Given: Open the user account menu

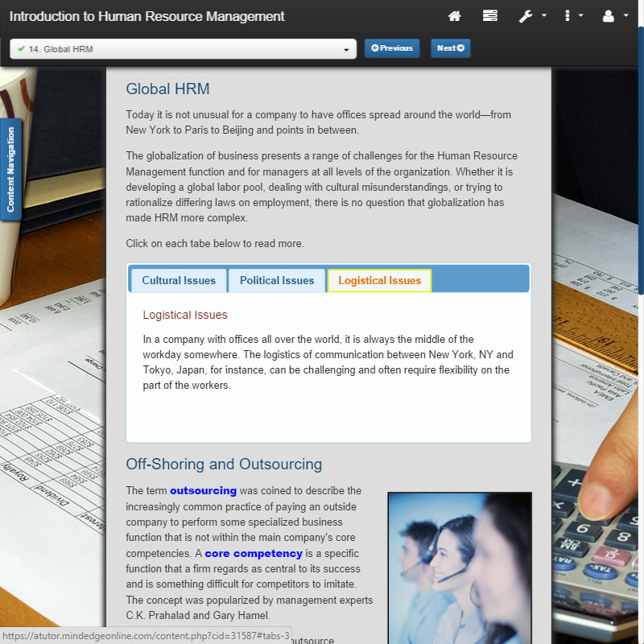Looking at the screenshot, I should point(614,16).
